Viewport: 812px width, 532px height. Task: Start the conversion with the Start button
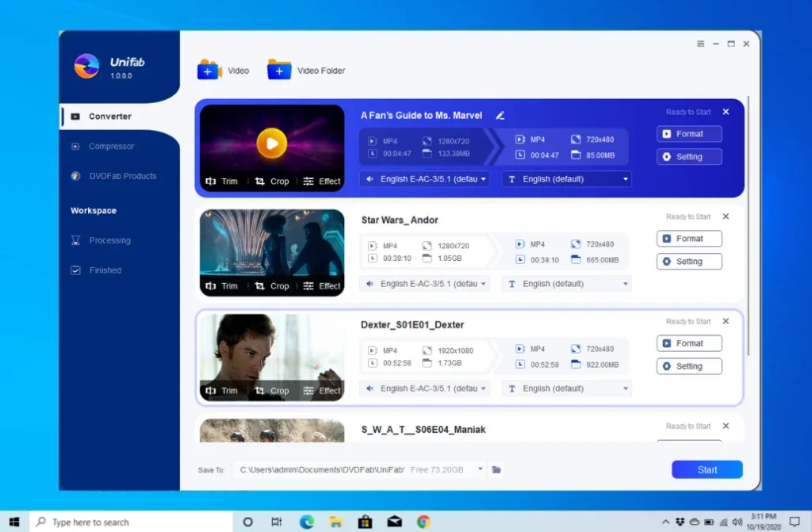(x=706, y=469)
